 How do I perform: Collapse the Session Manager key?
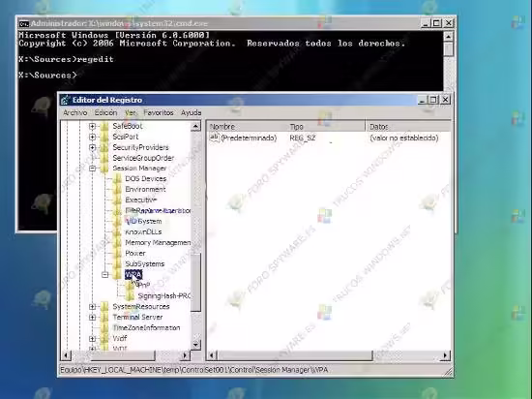click(92, 169)
